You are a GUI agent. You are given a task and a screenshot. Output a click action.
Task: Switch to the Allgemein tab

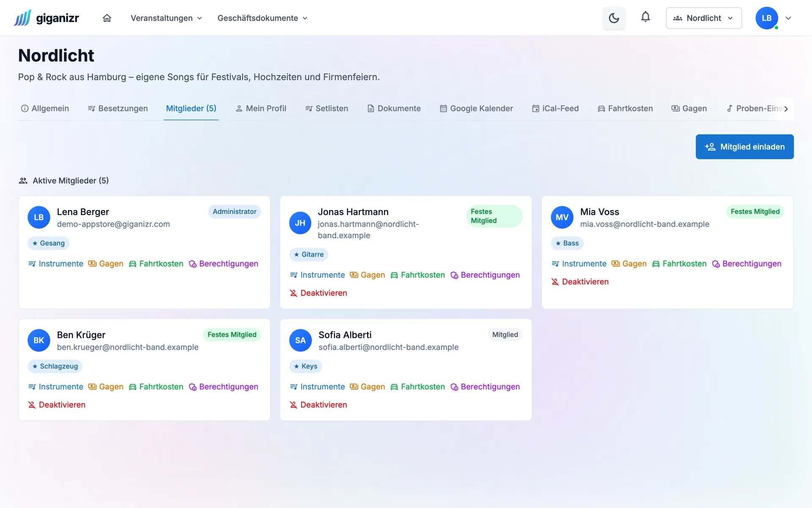coord(45,108)
